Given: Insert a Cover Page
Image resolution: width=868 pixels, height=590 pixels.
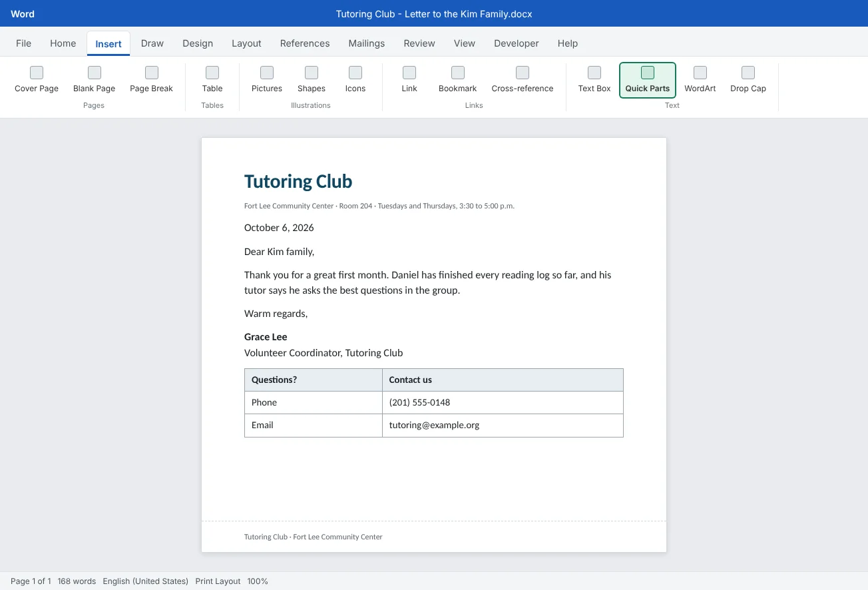Looking at the screenshot, I should pyautogui.click(x=37, y=80).
